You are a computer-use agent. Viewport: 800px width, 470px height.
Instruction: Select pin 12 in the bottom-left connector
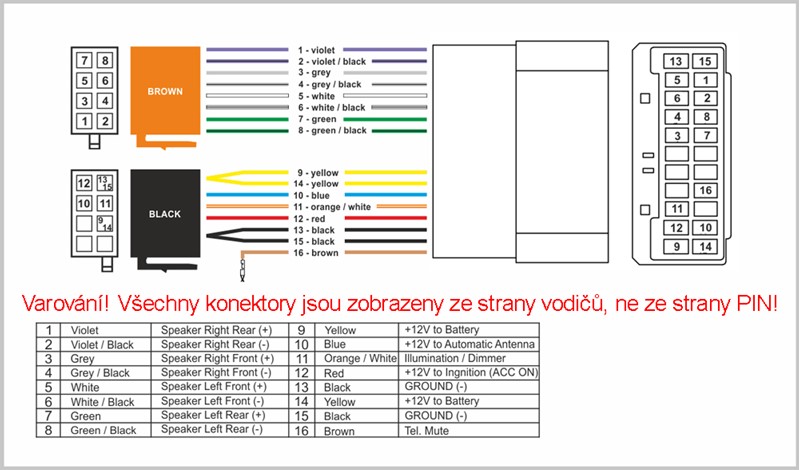[x=85, y=183]
